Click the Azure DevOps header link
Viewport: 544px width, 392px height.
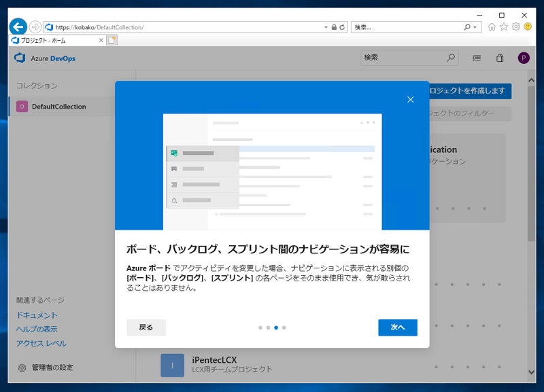53,58
